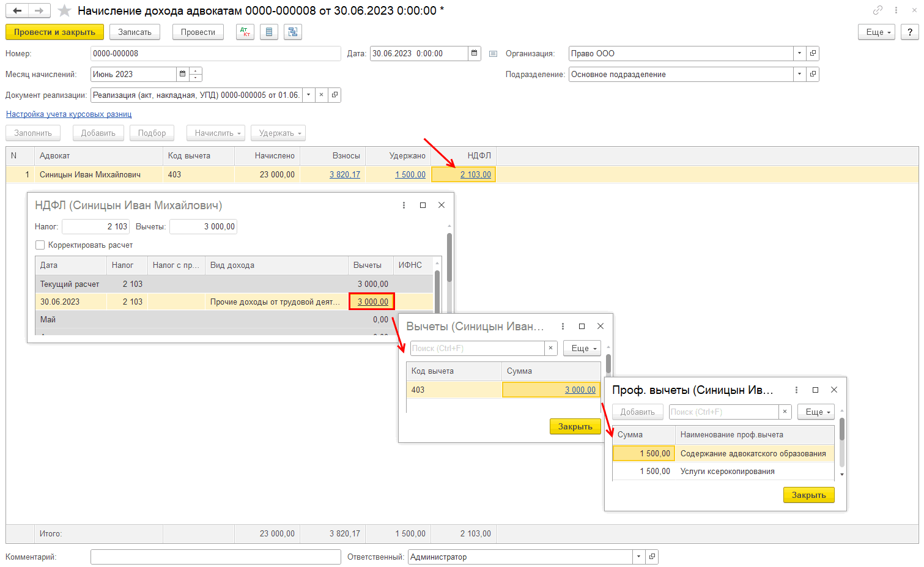The height and width of the screenshot is (567, 924).
Task: Click the Провести и закрыть button
Action: pyautogui.click(x=54, y=32)
